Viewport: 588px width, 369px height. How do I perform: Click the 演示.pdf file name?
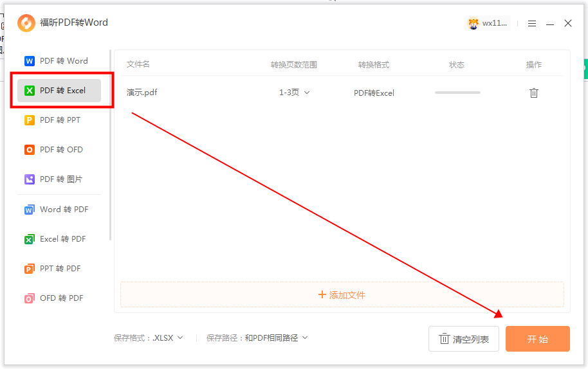tap(142, 93)
